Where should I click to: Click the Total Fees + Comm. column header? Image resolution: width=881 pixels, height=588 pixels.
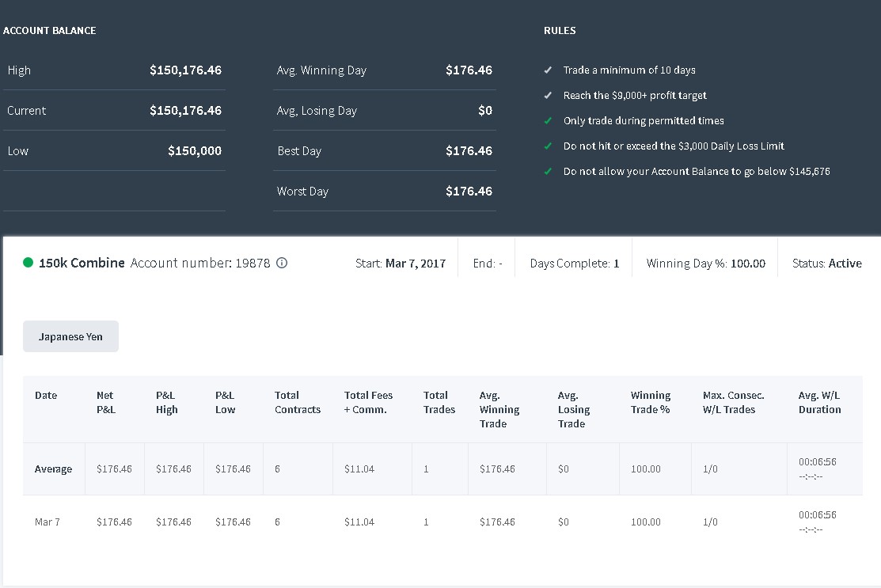(x=369, y=402)
